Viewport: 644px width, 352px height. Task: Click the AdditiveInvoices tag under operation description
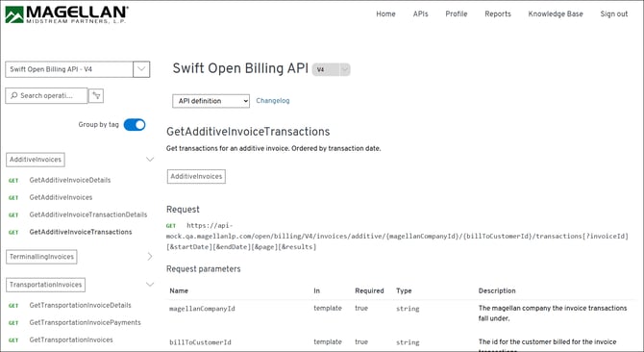(x=196, y=176)
